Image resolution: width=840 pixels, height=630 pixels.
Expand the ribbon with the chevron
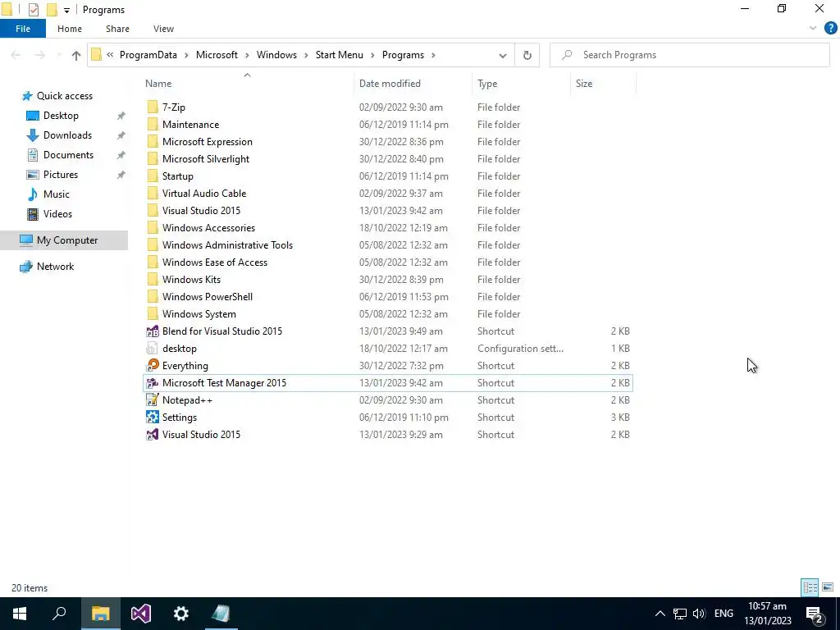click(x=813, y=29)
